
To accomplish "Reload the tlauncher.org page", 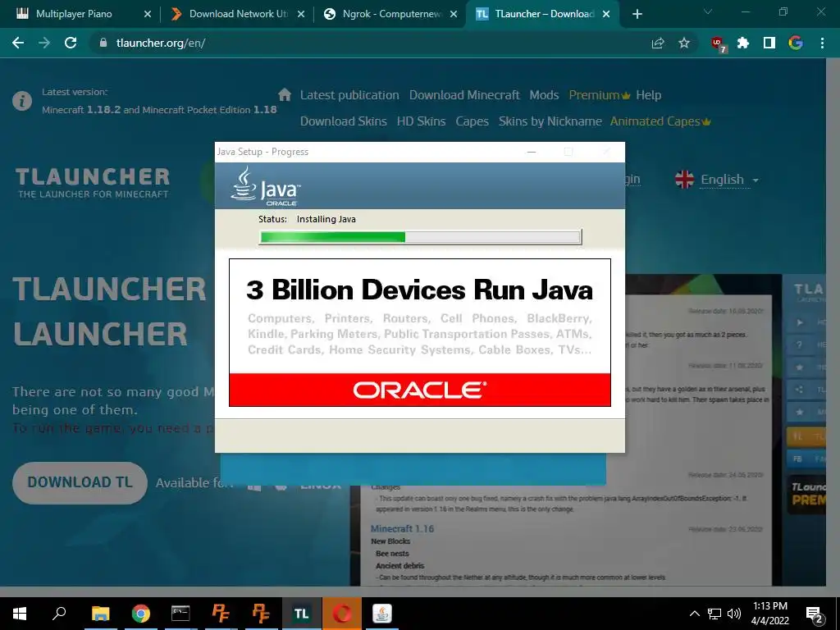I will coord(71,43).
